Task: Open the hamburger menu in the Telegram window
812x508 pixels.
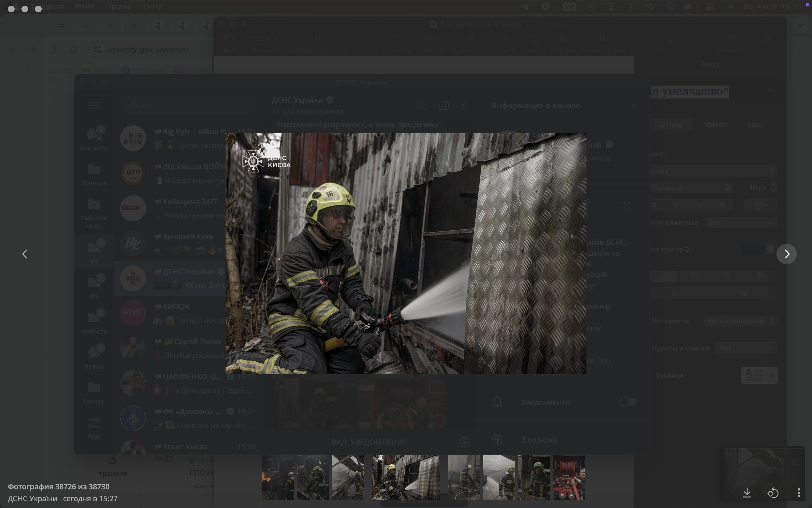Action: click(x=94, y=106)
